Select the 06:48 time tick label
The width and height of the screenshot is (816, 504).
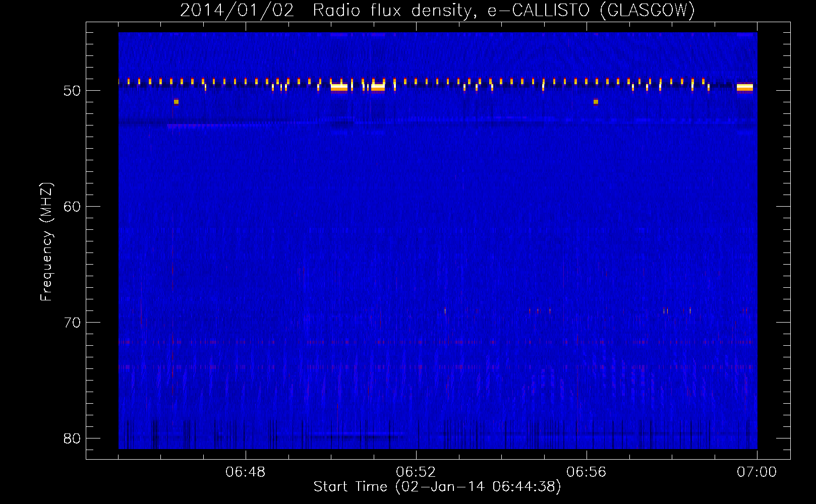pyautogui.click(x=246, y=472)
